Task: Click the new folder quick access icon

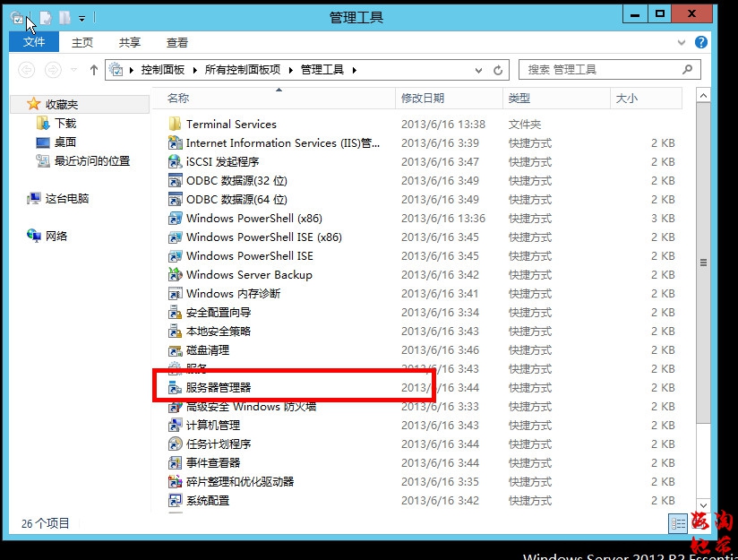Action: (x=65, y=18)
